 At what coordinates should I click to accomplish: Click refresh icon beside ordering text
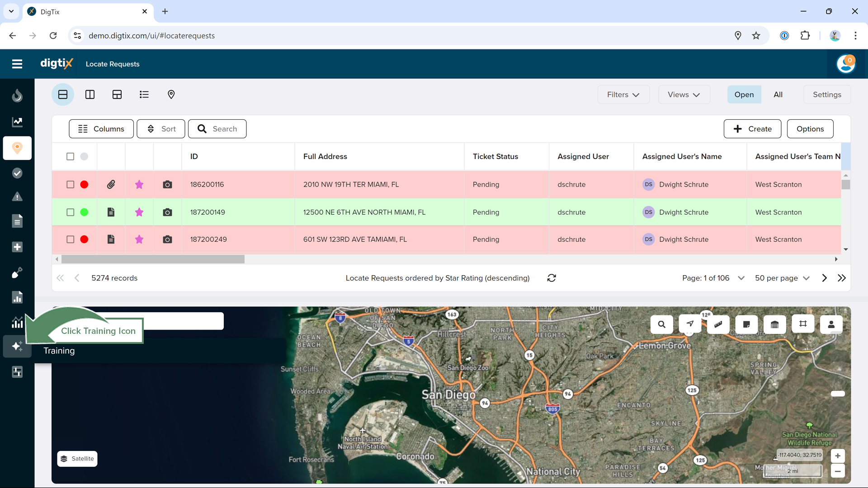(552, 278)
